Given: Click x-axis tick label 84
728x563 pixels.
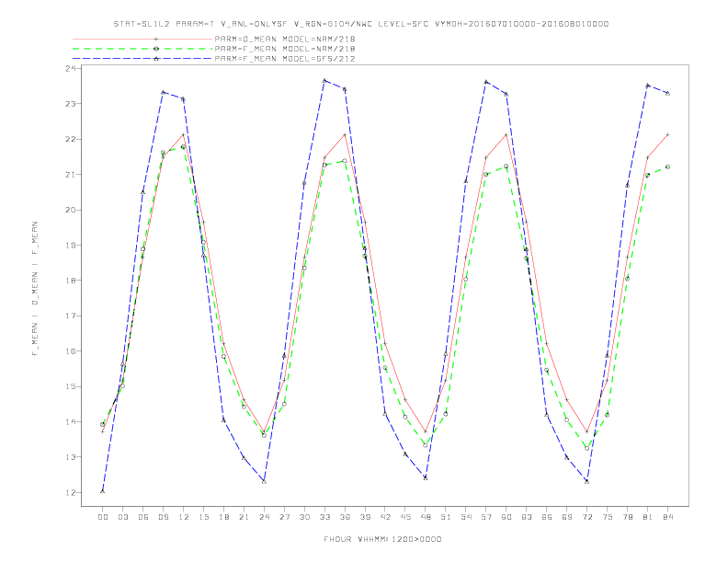Looking at the screenshot, I should coord(667,517).
